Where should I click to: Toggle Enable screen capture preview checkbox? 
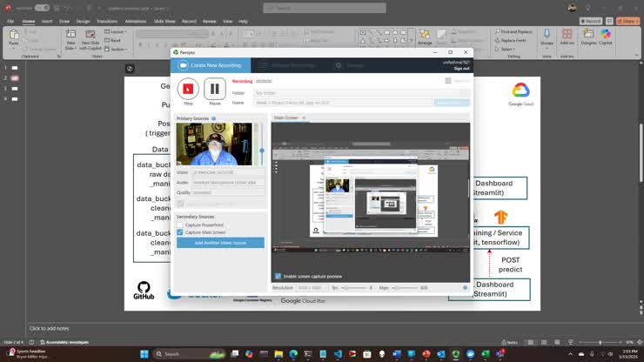pos(278,276)
